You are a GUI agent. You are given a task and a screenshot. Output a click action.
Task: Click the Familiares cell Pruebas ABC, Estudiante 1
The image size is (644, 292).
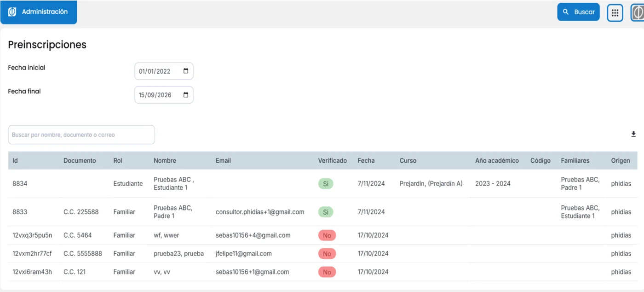point(580,212)
